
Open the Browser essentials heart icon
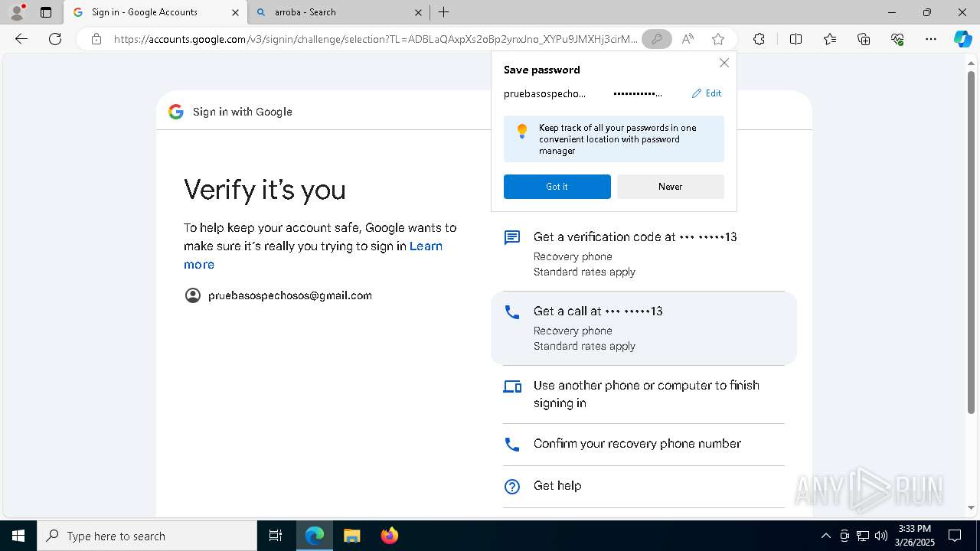coord(897,39)
